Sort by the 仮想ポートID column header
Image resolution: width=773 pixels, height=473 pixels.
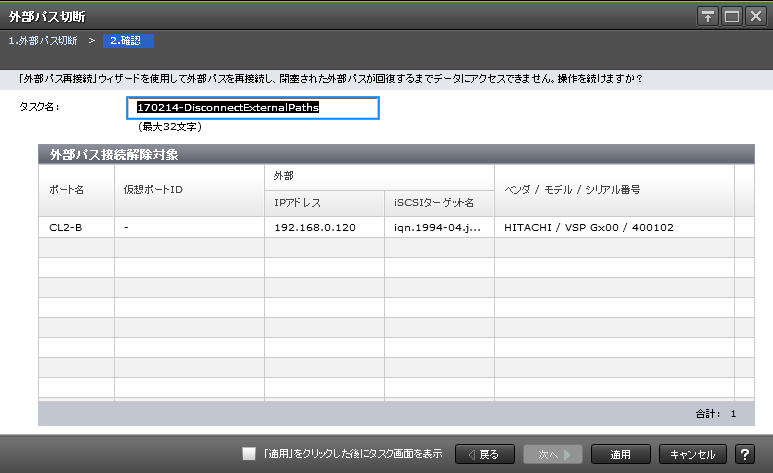[x=189, y=190]
